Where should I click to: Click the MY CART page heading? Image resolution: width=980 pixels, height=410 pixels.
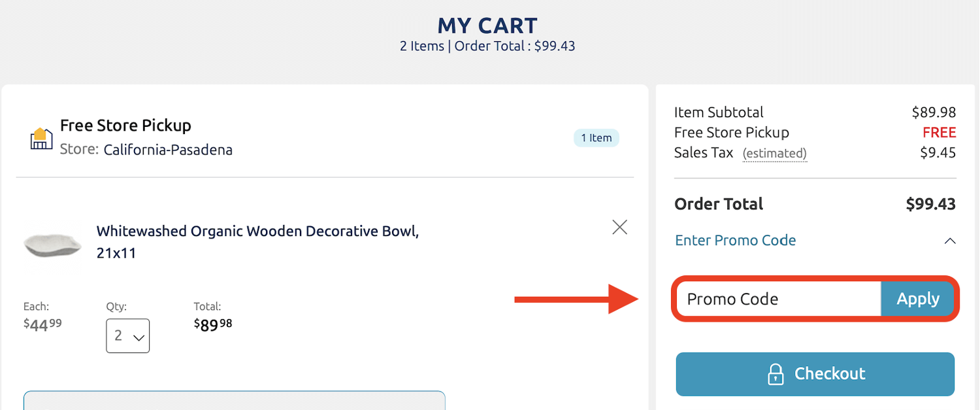[487, 26]
